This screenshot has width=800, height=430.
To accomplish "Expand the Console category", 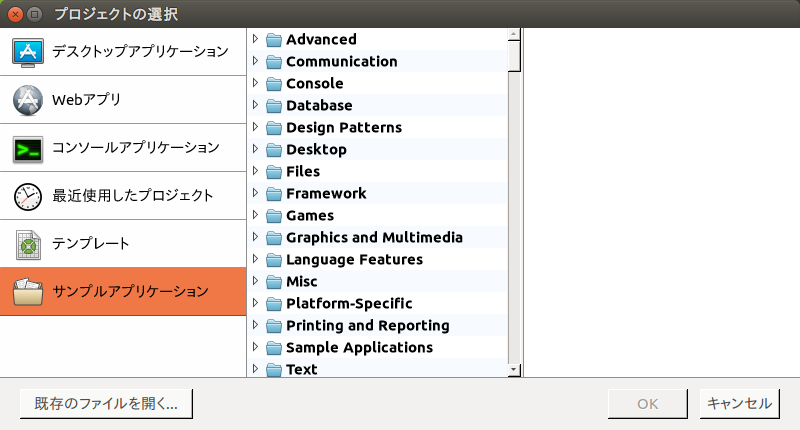I will (256, 83).
